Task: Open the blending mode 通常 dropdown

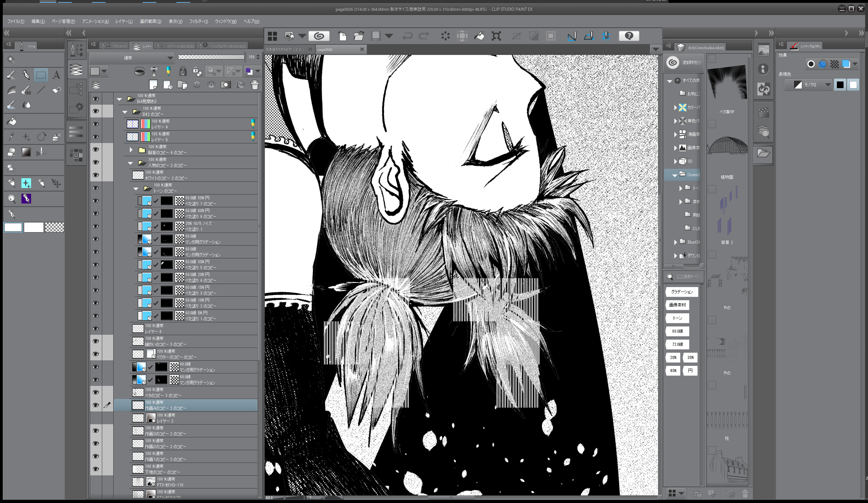Action: click(132, 58)
